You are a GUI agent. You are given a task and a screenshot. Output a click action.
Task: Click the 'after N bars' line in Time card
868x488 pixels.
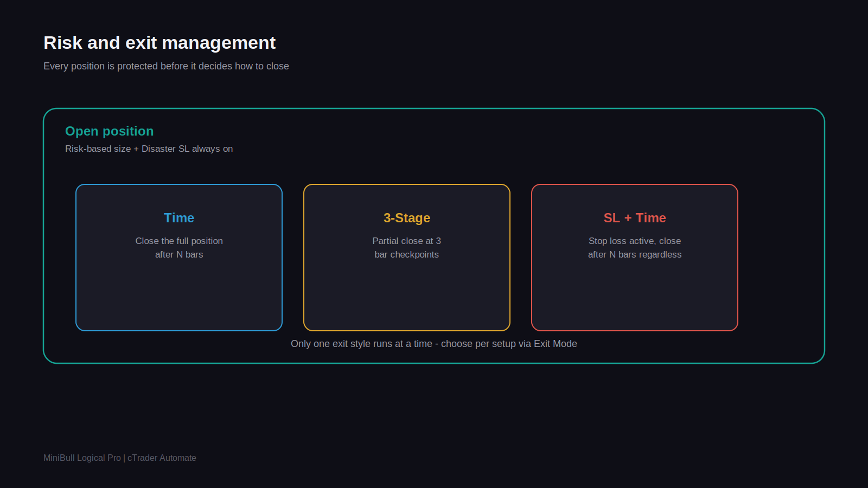click(x=179, y=254)
